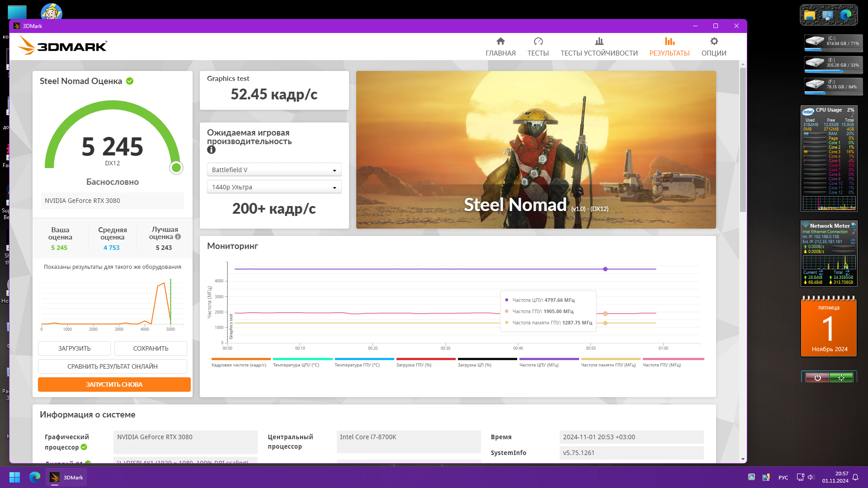Viewport: 868px width, 488px height.
Task: Open the РУС language switcher in tray
Action: pos(783,478)
